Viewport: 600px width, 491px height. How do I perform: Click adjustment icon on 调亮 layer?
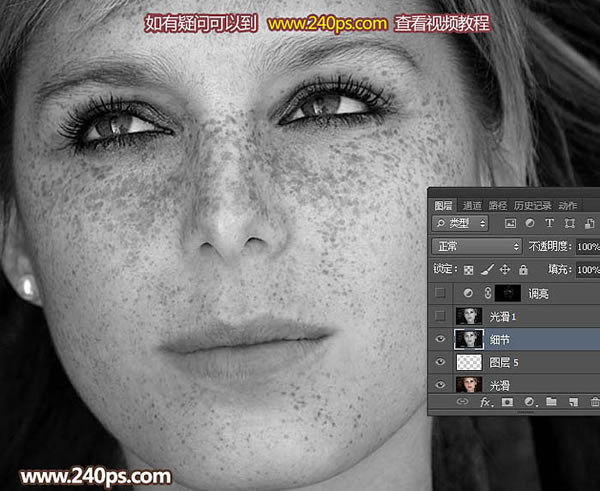[x=468, y=294]
